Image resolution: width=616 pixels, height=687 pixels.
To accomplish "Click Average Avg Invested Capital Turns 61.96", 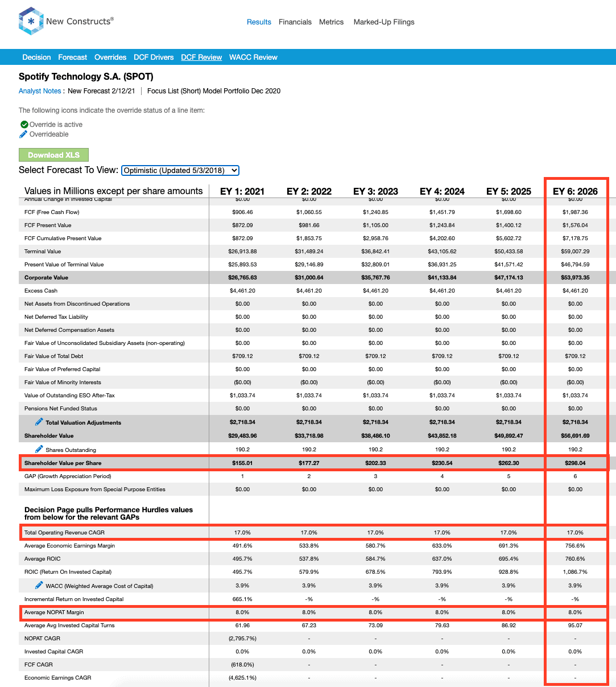I will click(242, 626).
